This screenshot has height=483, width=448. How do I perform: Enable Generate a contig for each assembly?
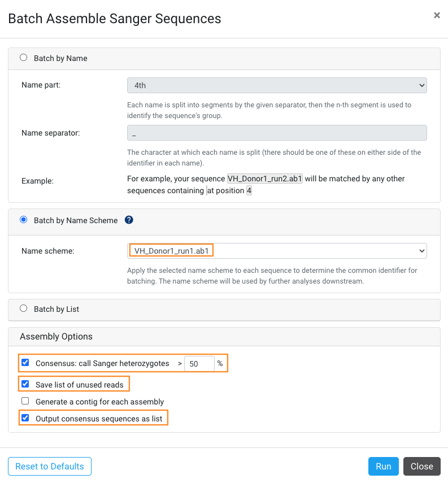(x=25, y=401)
